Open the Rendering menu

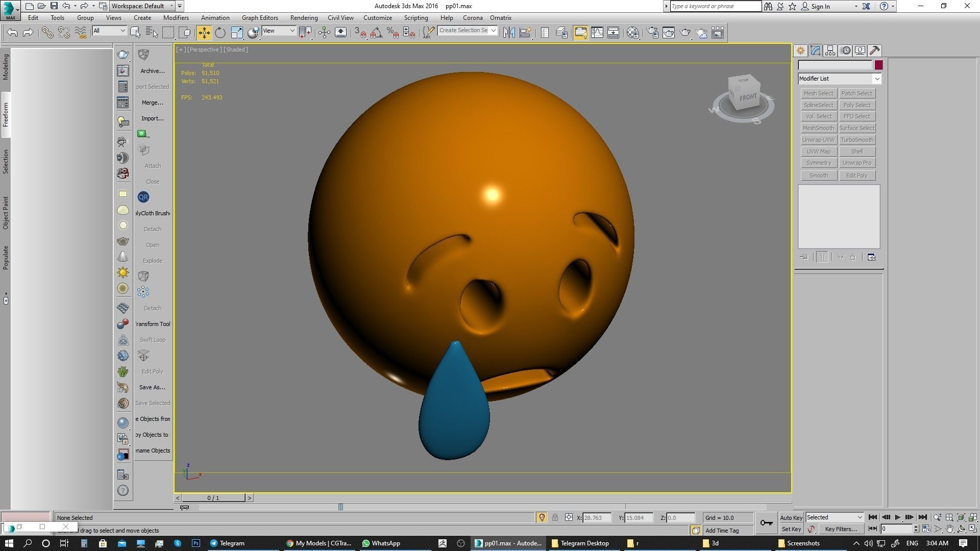pyautogui.click(x=304, y=18)
